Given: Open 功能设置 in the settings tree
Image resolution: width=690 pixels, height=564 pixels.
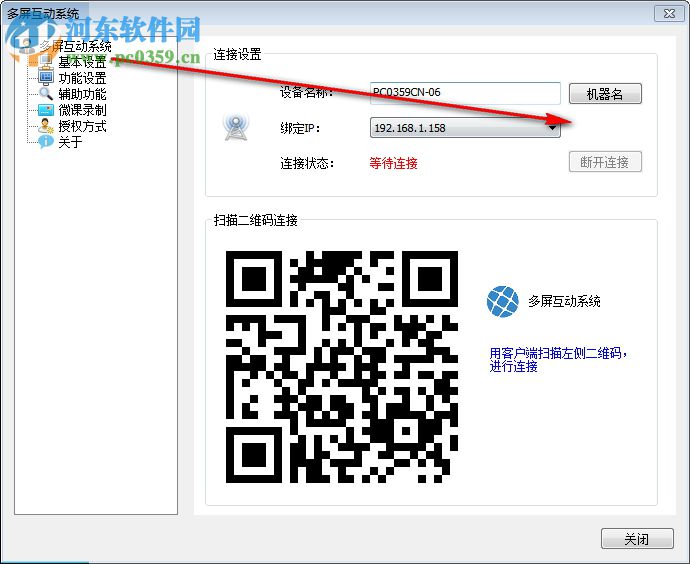Looking at the screenshot, I should (82, 78).
